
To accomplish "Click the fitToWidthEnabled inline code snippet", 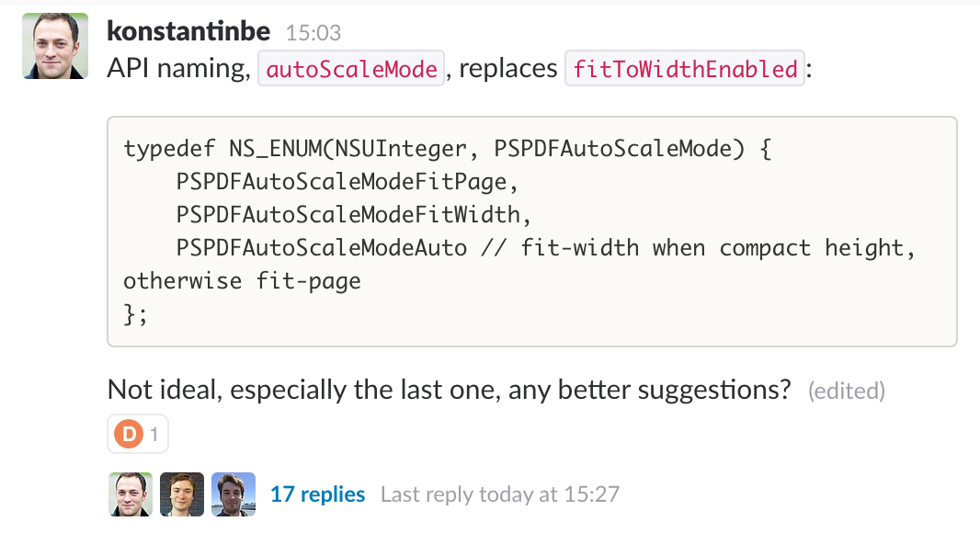I will point(684,68).
